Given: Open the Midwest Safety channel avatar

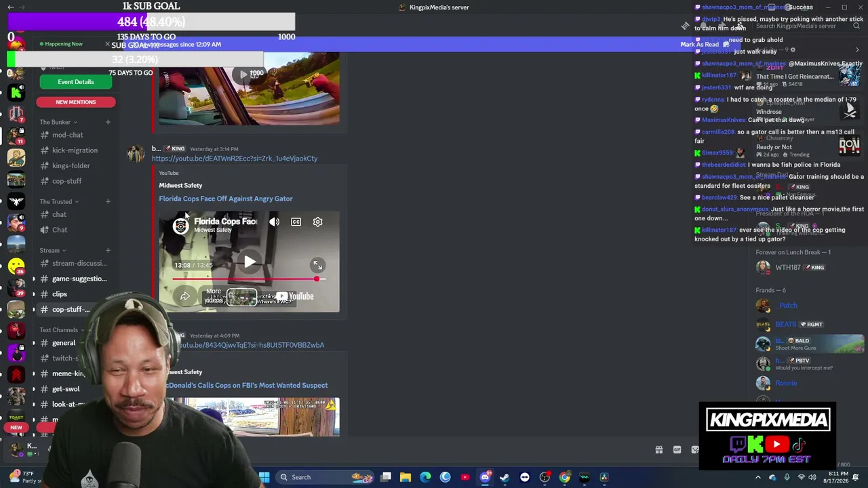Looking at the screenshot, I should (180, 226).
